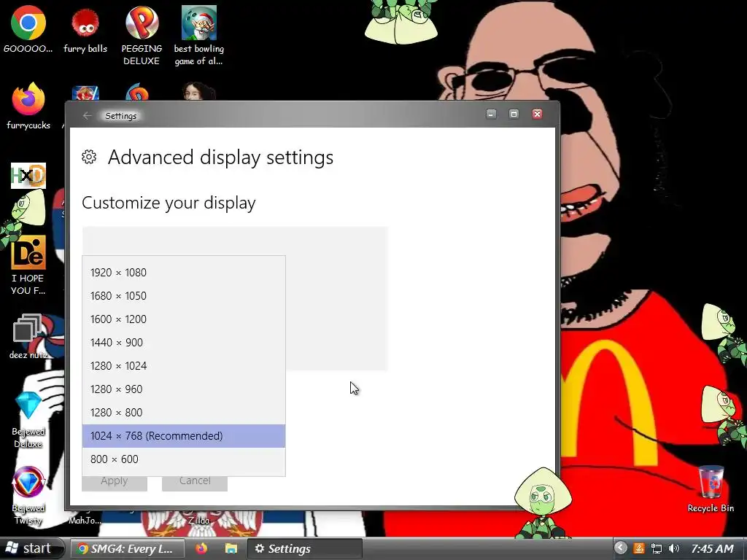747x560 pixels.
Task: Switch to the SMG4: Every L... taskbar window
Action: [x=128, y=548]
